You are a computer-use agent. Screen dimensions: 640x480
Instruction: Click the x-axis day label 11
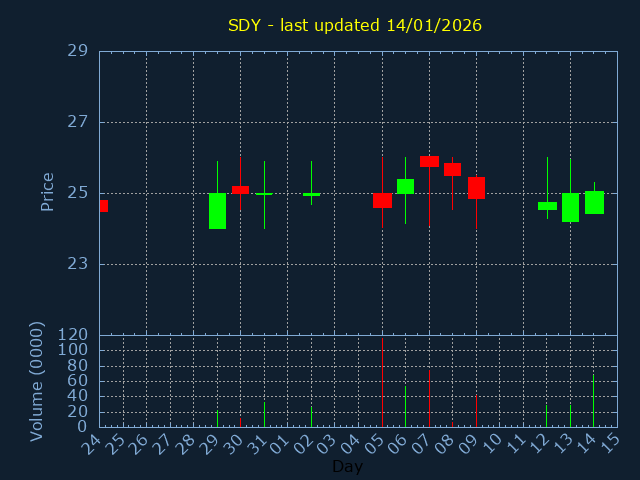point(516,444)
